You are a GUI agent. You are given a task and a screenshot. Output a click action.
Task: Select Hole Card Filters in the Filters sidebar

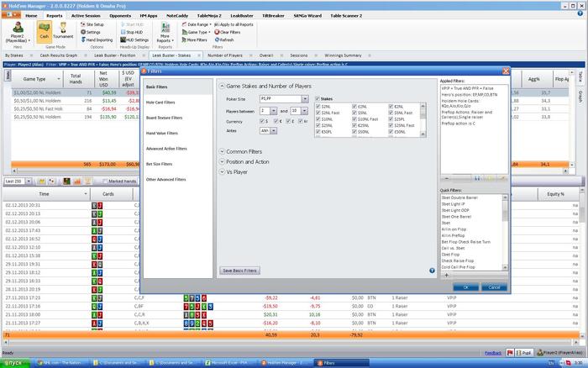point(160,102)
